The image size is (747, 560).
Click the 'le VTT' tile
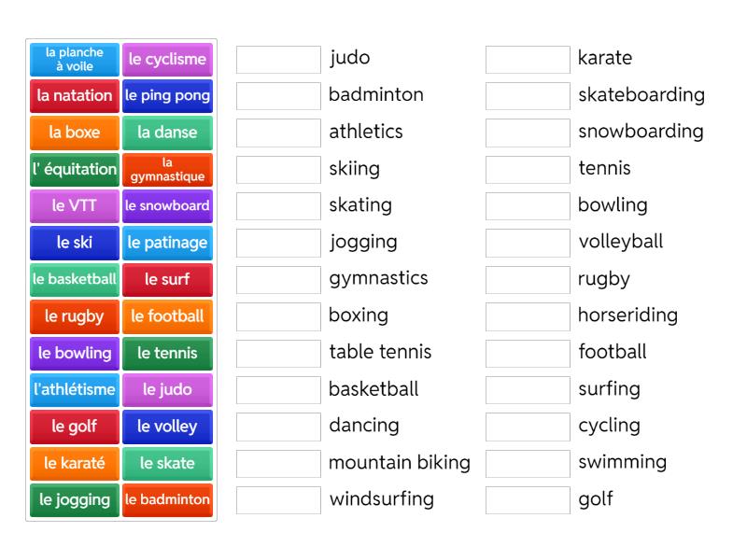point(74,206)
